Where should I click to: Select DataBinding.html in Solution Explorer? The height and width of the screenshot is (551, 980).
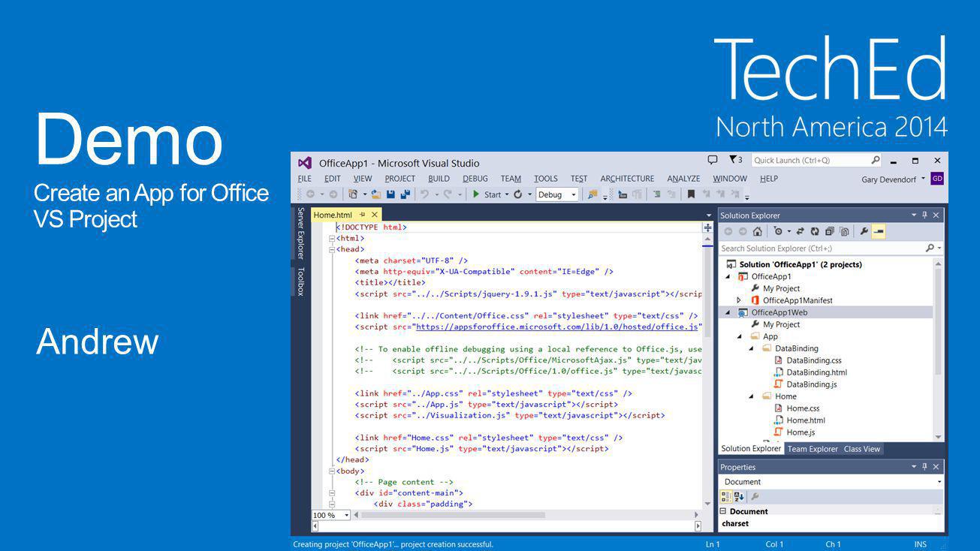click(816, 372)
